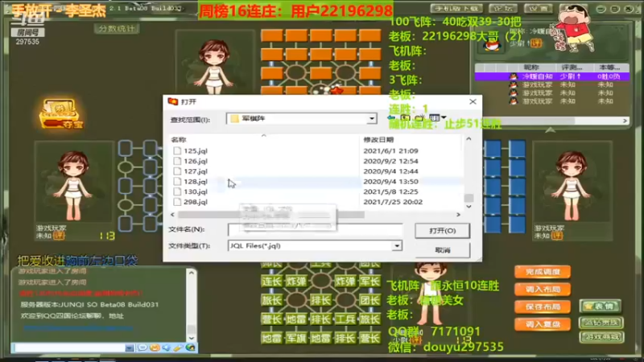Expand the 查找范围 folder dropdown
This screenshot has width=644, height=362.
[371, 118]
